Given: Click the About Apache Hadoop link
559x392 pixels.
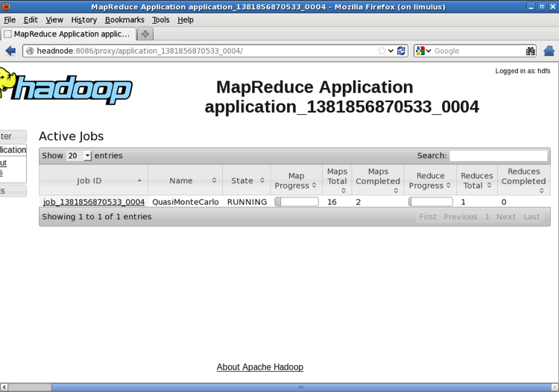Looking at the screenshot, I should tap(259, 367).
